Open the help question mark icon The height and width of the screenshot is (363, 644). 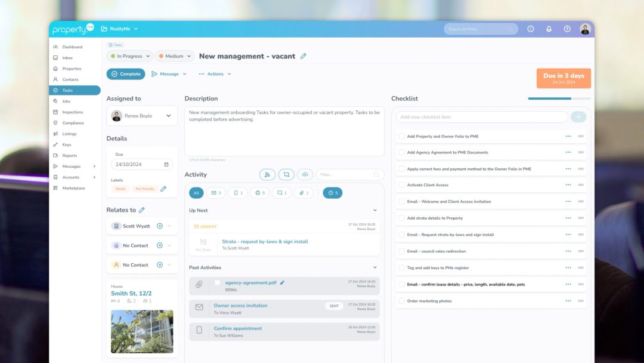(567, 29)
